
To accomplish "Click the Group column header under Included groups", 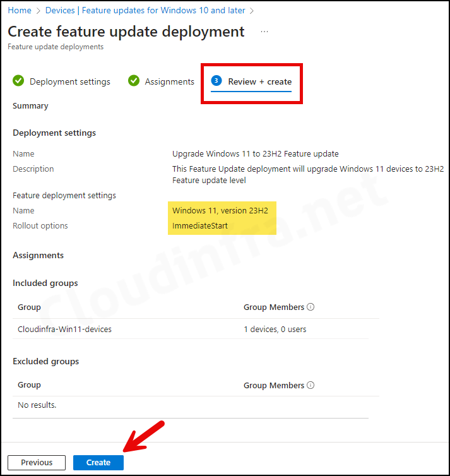I will pyautogui.click(x=29, y=307).
